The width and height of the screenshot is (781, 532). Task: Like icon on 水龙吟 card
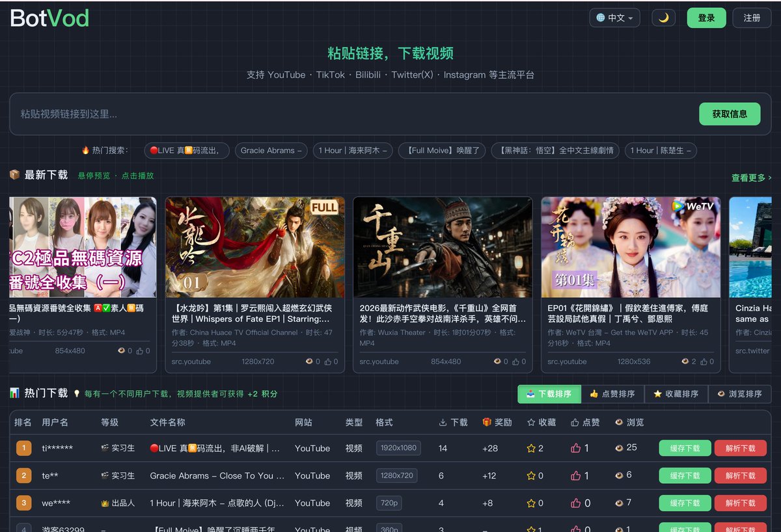point(328,361)
